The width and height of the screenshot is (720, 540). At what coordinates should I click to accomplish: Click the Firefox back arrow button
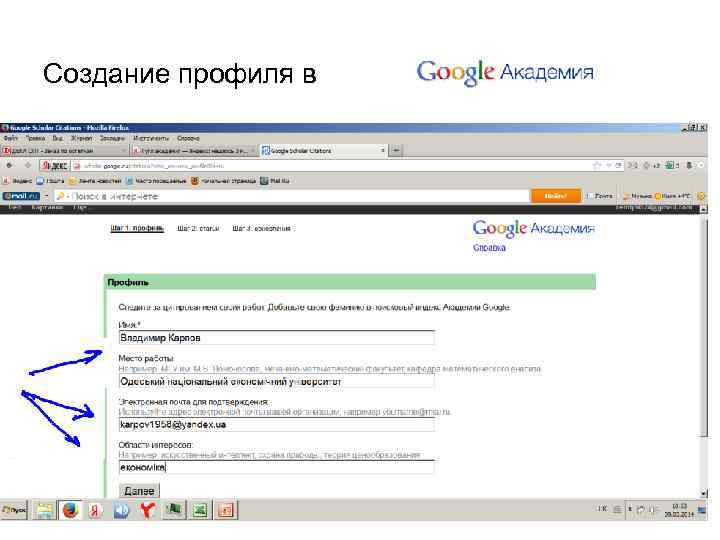tap(10, 166)
